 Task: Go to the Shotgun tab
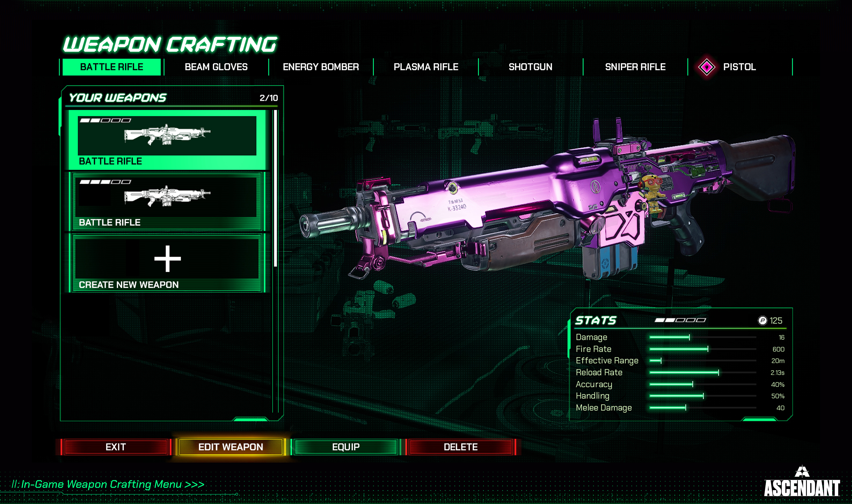[530, 67]
